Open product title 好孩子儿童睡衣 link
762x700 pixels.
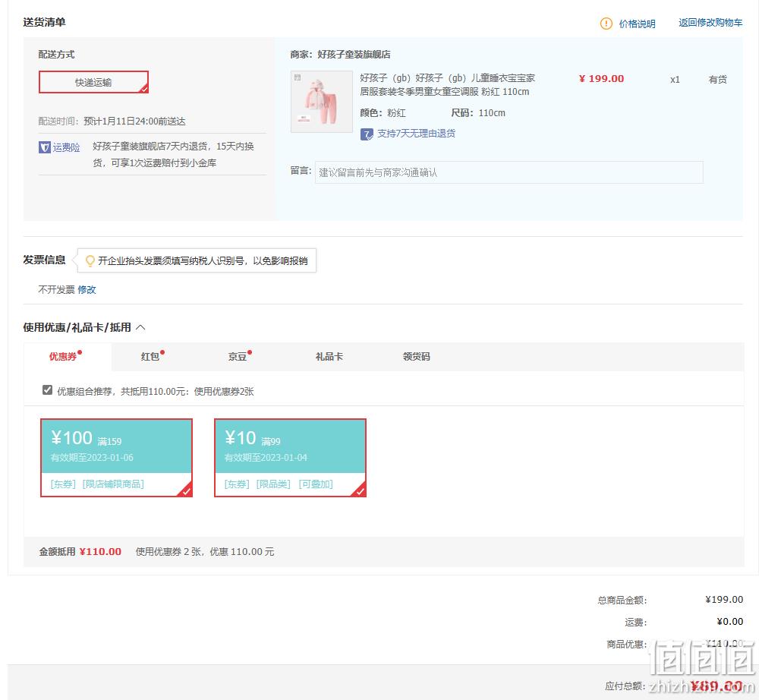447,84
